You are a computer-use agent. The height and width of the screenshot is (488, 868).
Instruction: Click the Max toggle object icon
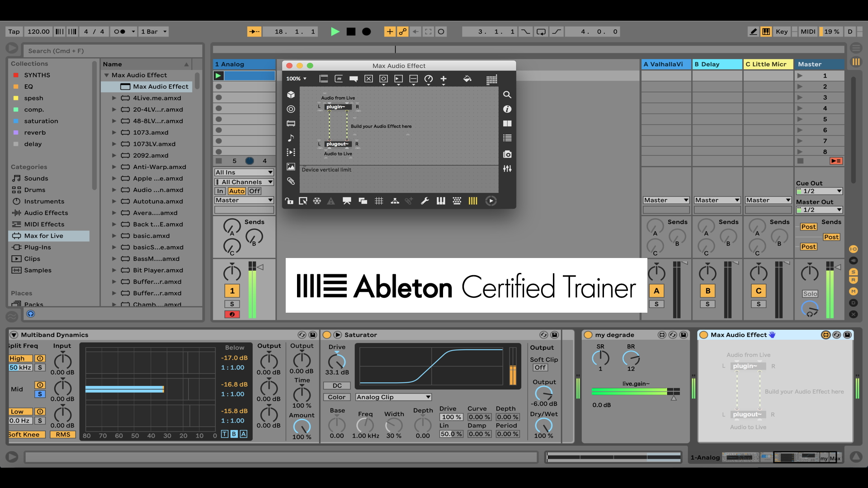(368, 79)
